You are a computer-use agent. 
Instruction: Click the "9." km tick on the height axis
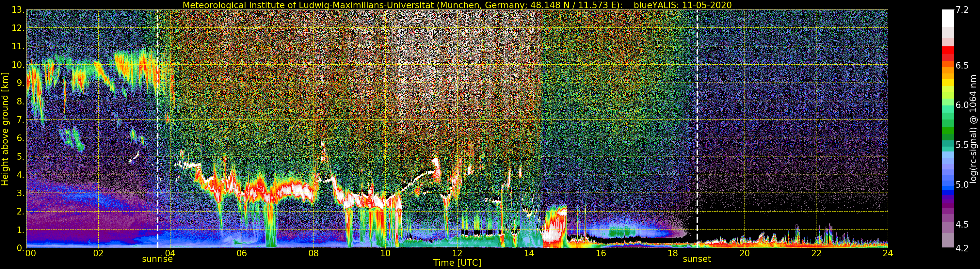pyautogui.click(x=20, y=83)
